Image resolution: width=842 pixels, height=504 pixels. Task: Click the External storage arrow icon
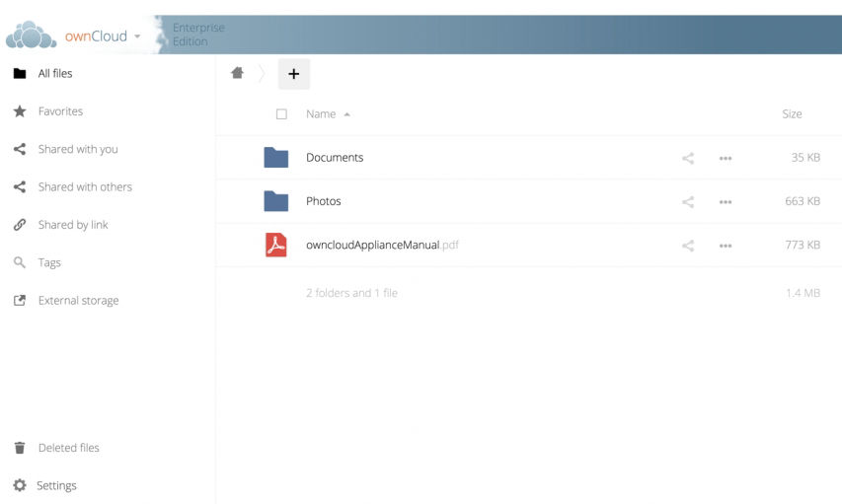(x=20, y=300)
